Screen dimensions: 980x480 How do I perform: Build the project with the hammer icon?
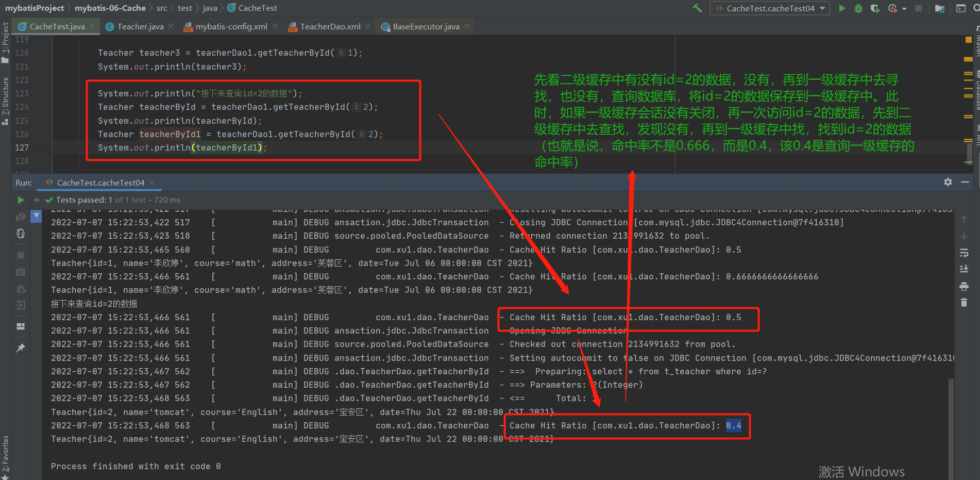(697, 8)
